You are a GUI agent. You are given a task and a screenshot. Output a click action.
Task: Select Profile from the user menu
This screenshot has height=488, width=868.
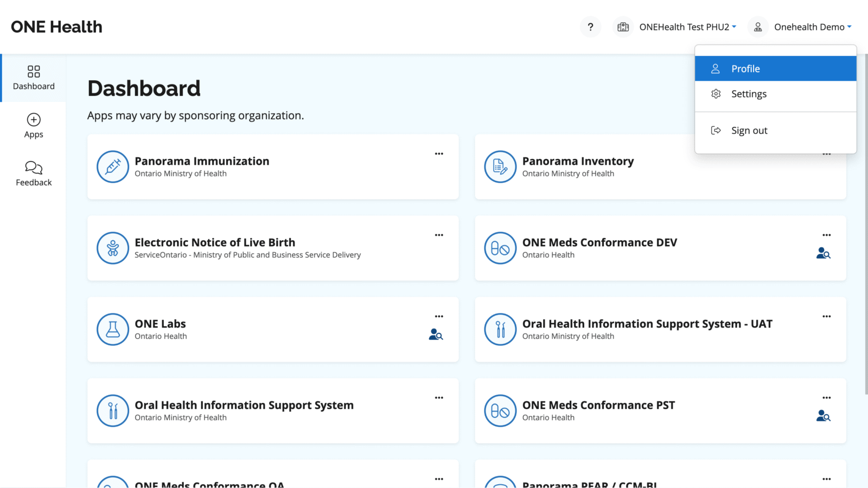coord(775,69)
